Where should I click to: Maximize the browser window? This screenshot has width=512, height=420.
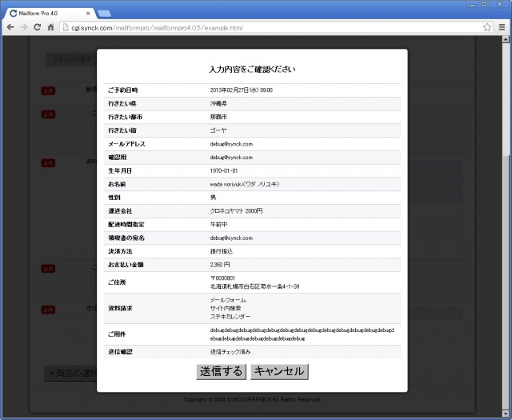(x=484, y=5)
